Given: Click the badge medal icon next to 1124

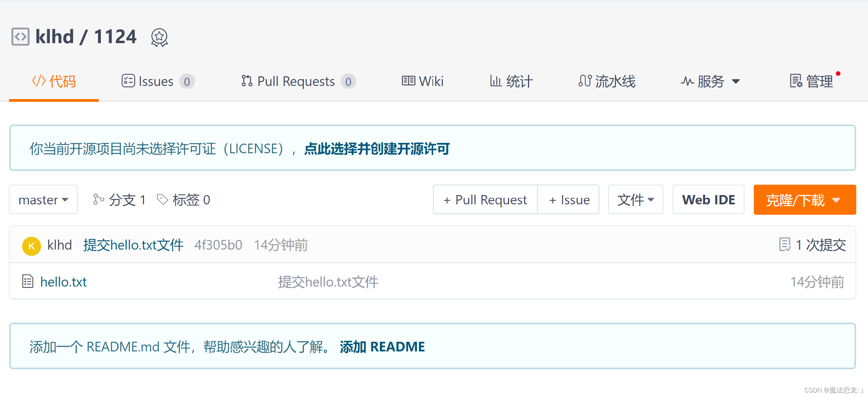Looking at the screenshot, I should click(159, 37).
